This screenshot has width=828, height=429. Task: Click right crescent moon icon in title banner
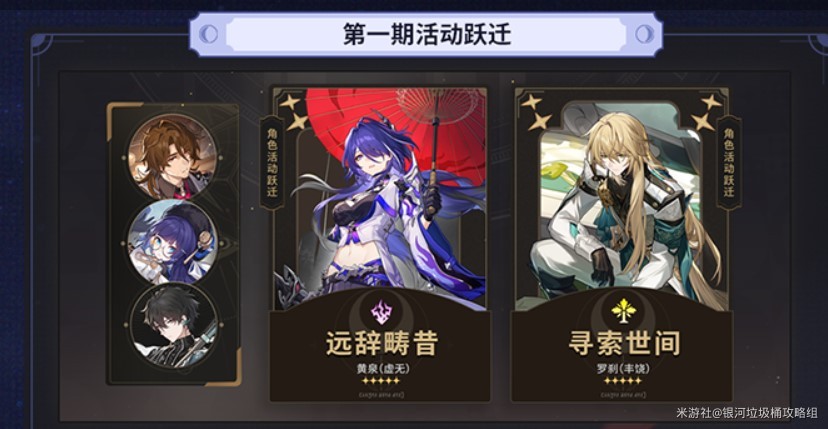click(x=643, y=34)
